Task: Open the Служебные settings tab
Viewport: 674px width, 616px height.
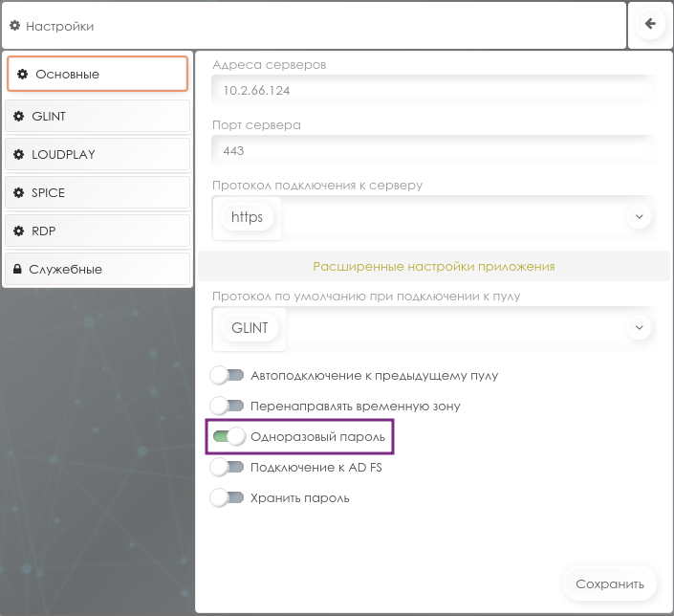Action: pyautogui.click(x=98, y=270)
